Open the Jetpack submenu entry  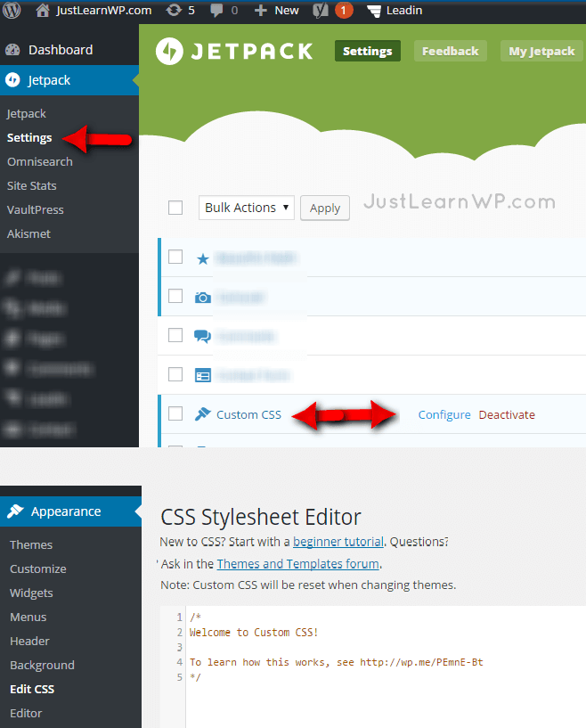pyautogui.click(x=27, y=114)
